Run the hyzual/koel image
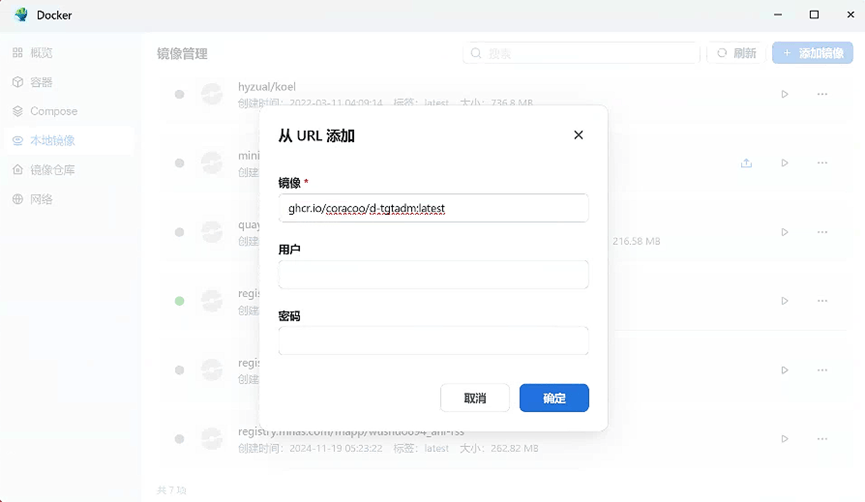Viewport: 865px width, 502px height. tap(784, 94)
